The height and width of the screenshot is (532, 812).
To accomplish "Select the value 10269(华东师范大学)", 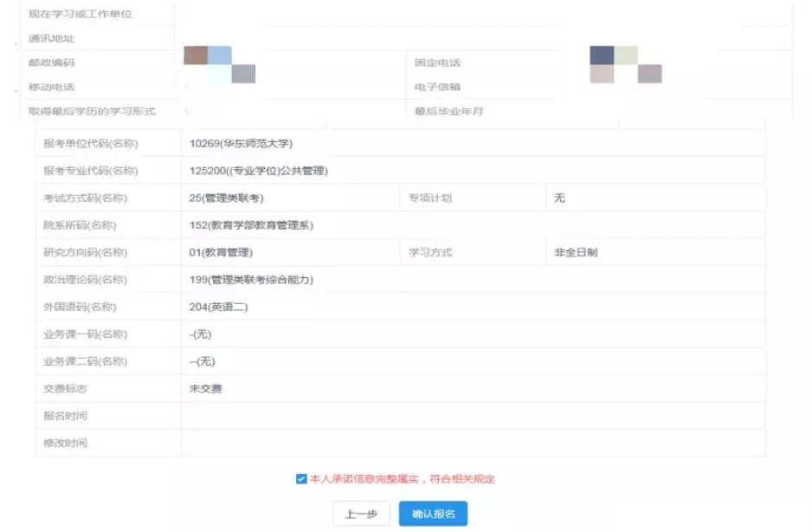I will 241,144.
